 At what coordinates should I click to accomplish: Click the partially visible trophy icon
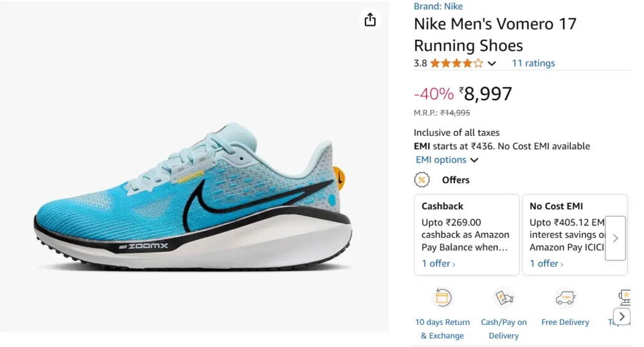(625, 296)
